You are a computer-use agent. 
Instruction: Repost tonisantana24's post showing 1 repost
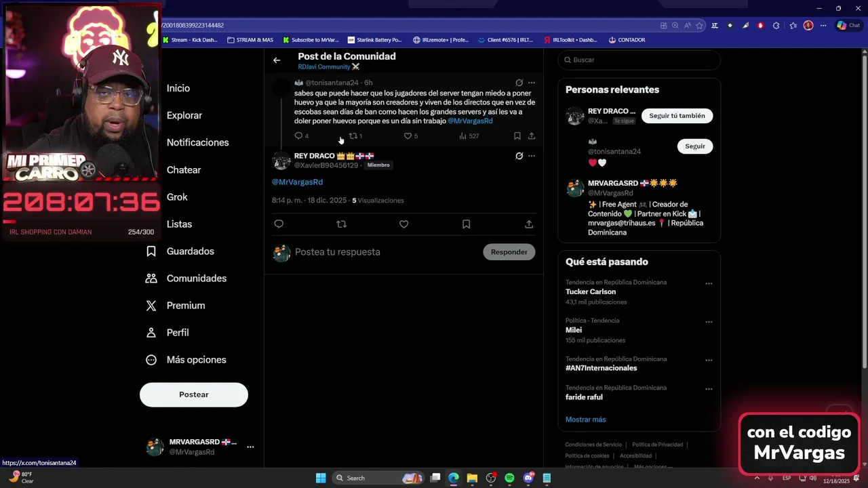pos(355,136)
